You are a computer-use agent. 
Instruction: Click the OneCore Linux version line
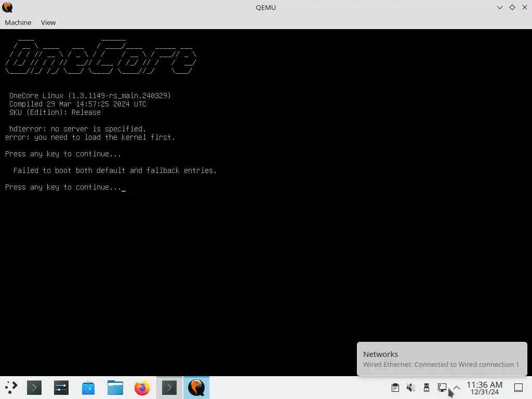click(x=90, y=96)
